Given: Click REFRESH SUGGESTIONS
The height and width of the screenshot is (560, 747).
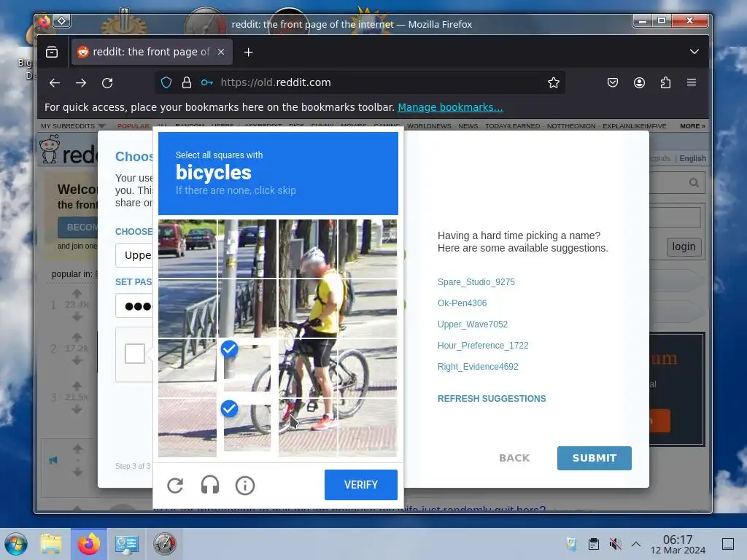Looking at the screenshot, I should [492, 399].
